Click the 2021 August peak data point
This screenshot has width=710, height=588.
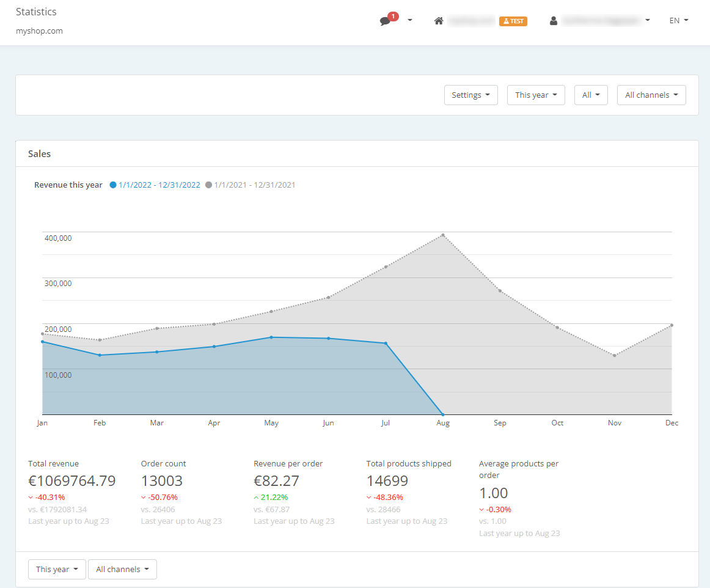[x=443, y=235]
